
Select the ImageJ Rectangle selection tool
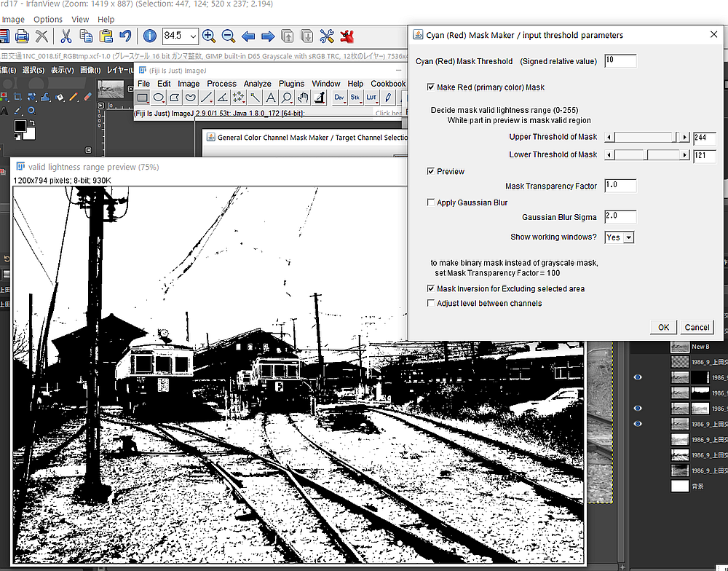(x=143, y=98)
